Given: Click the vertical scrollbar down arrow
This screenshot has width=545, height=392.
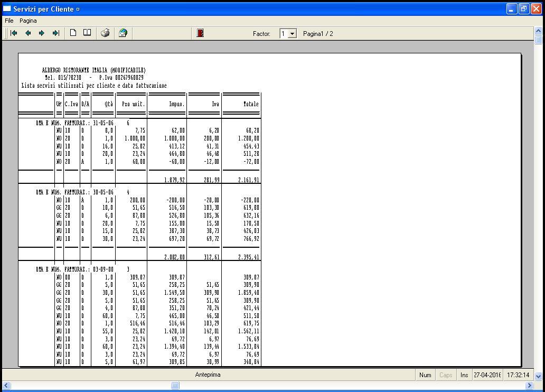Looking at the screenshot, I should click(538, 376).
